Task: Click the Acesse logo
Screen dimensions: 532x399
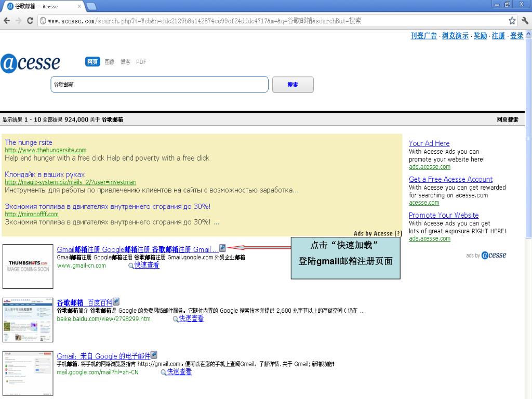Action: [30, 63]
